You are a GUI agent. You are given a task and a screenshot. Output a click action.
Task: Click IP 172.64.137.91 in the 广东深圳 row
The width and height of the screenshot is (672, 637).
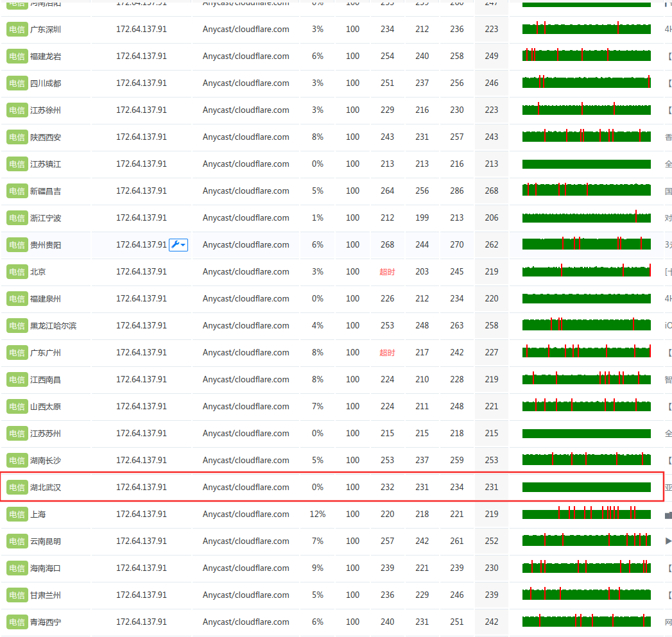141,29
